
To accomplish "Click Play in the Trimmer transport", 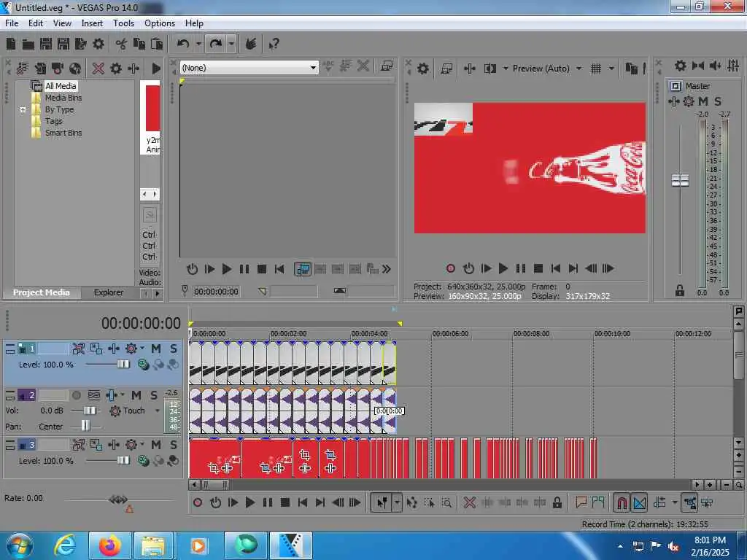I will point(226,269).
